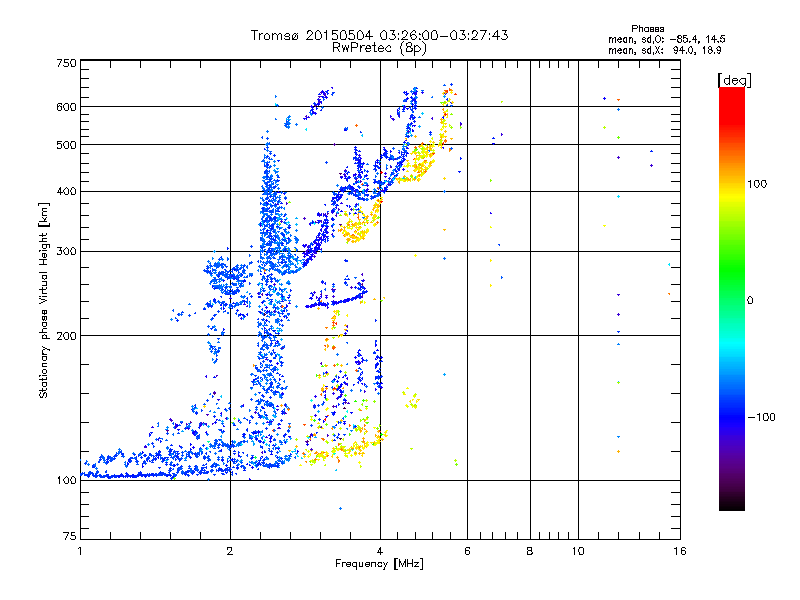Click the x-axis '4' tick label
800x600 pixels.
(x=380, y=551)
